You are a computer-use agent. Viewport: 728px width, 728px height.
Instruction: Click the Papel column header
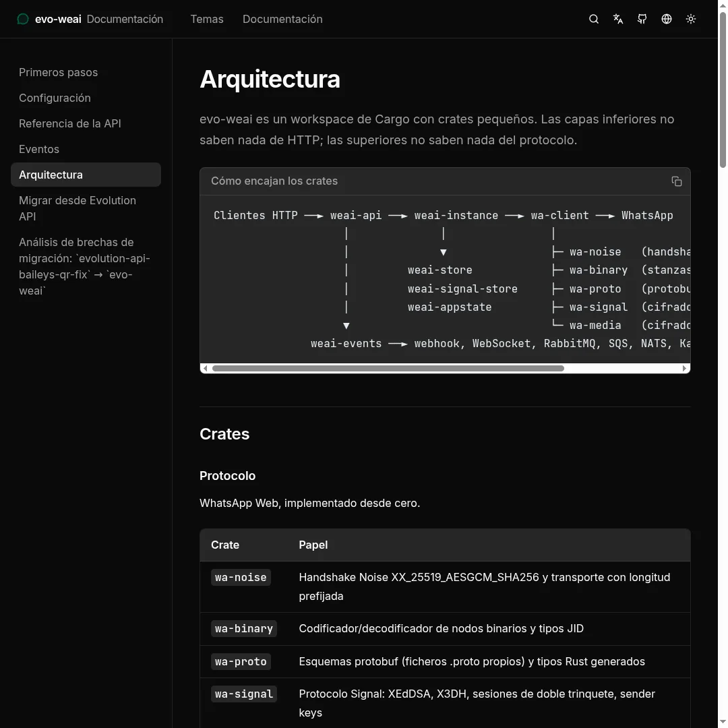coord(313,545)
